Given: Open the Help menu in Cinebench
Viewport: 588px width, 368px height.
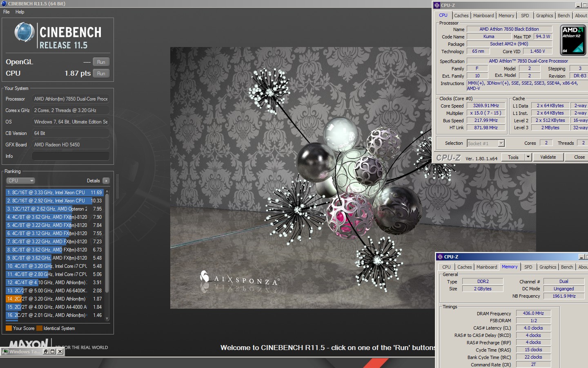Looking at the screenshot, I should tap(20, 12).
